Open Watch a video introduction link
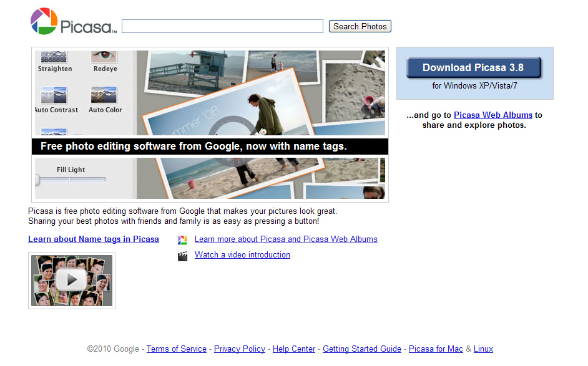This screenshot has height=366, width=588. click(242, 255)
